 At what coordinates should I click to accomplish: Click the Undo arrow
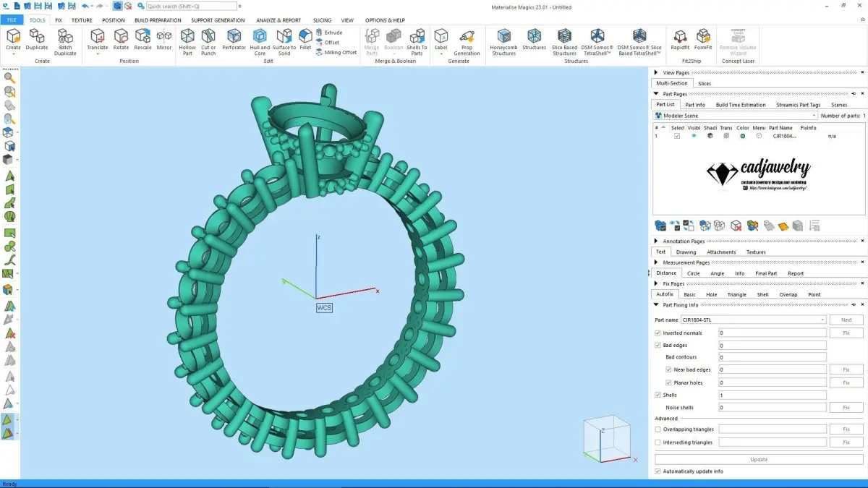(85, 6)
